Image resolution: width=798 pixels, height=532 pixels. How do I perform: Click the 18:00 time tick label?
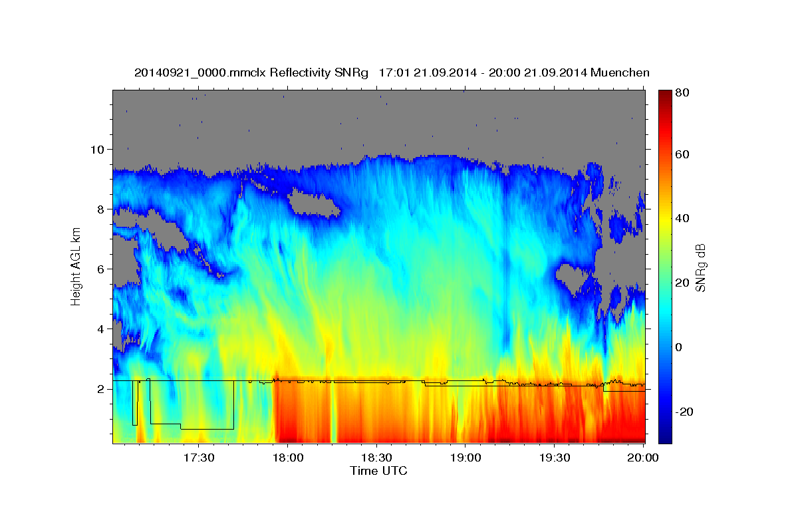pyautogui.click(x=288, y=458)
